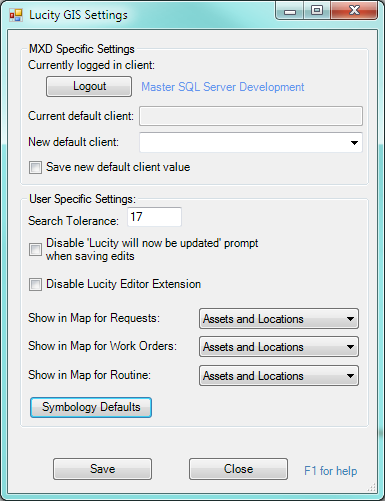Viewport: 385px width, 501px height.
Task: Enable Save new default client value
Action: (35, 167)
